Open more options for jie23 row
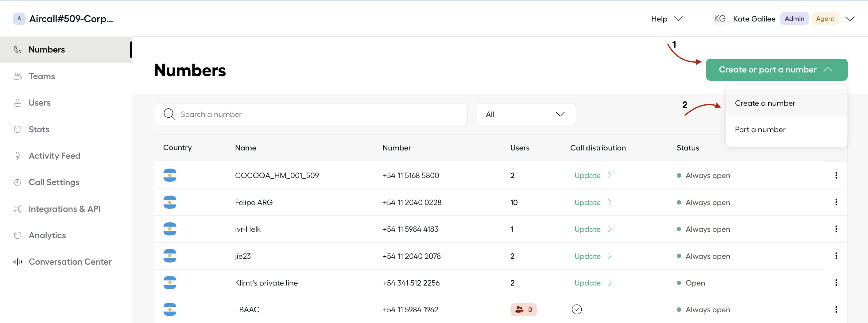 836,255
